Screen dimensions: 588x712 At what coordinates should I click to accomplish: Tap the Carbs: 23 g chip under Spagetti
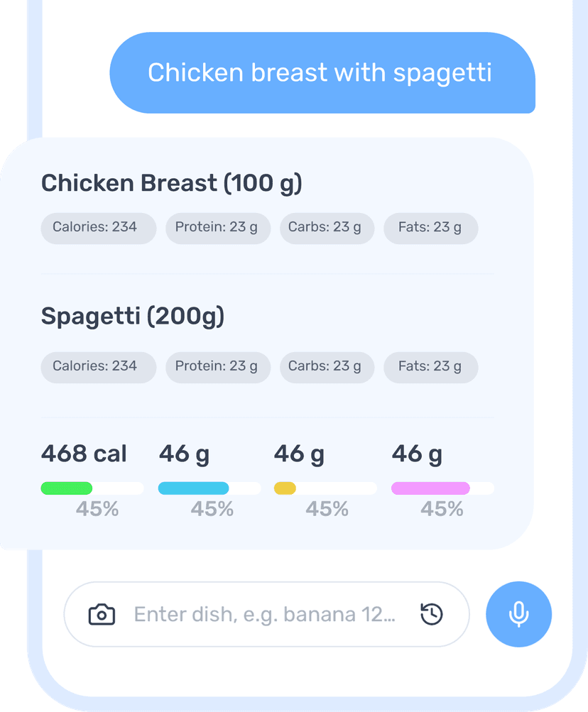(327, 367)
